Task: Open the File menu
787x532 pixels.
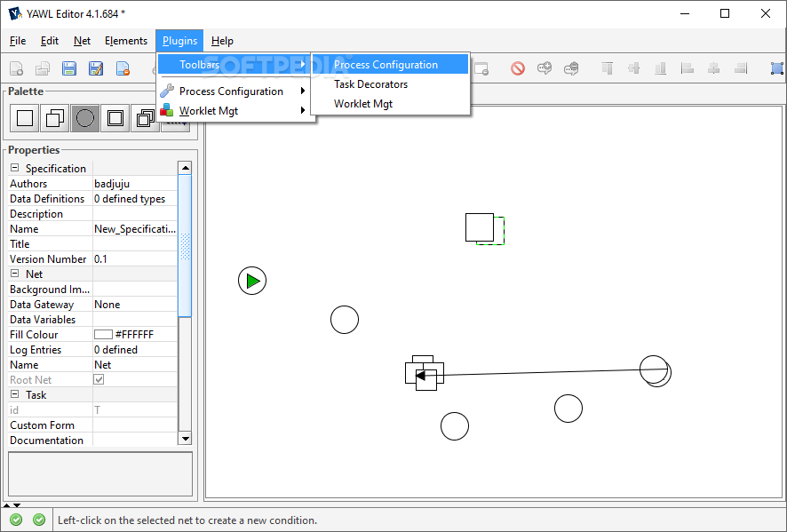Action: click(18, 41)
